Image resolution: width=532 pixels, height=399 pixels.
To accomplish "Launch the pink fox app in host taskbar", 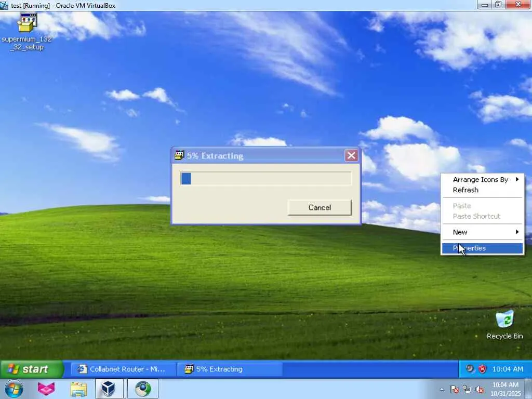I will (x=46, y=389).
